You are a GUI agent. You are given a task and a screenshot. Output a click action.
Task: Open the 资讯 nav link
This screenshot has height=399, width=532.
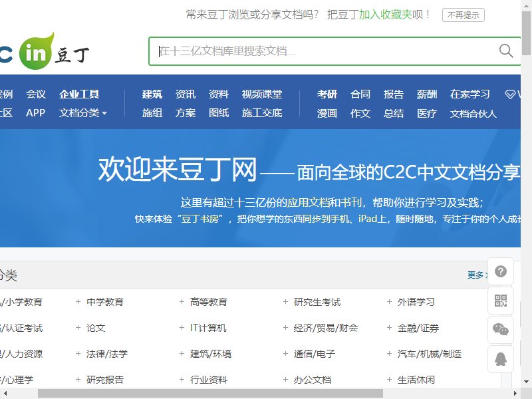[x=186, y=94]
